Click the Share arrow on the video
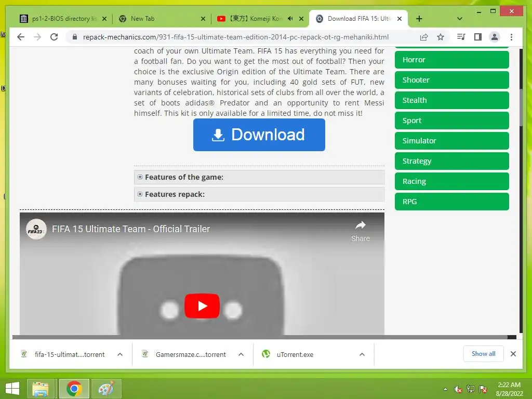This screenshot has width=532, height=399. coord(361,231)
